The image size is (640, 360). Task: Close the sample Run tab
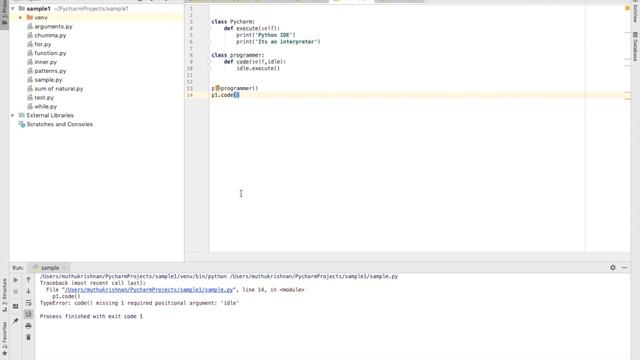point(64,268)
